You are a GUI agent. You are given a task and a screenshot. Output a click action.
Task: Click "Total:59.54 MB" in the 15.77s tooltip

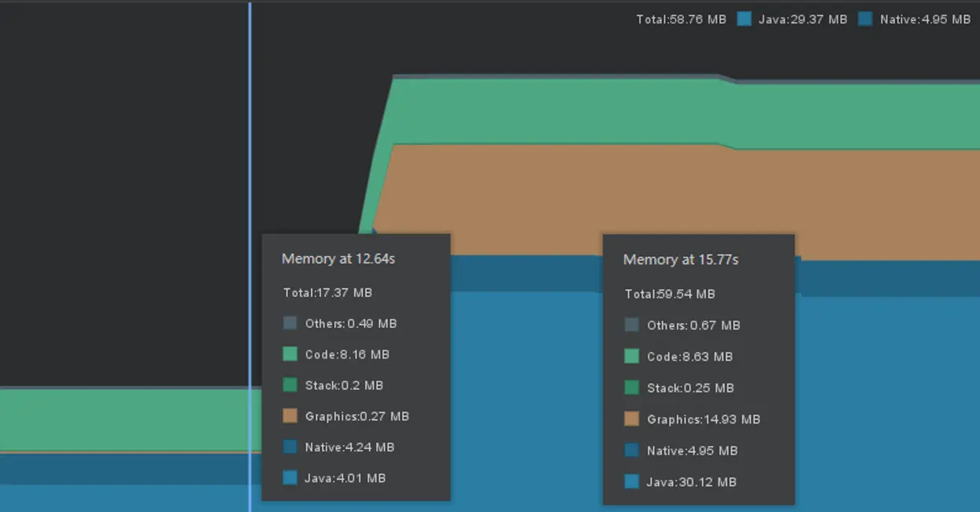(670, 294)
